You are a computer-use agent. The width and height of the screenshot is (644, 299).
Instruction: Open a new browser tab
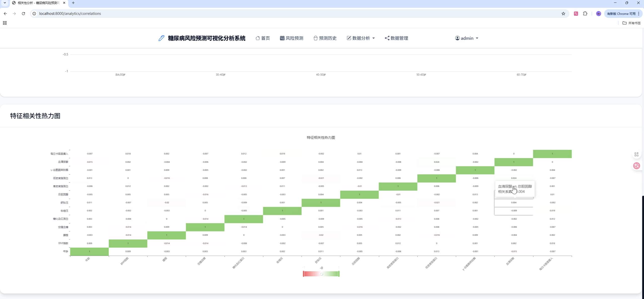coord(73,3)
